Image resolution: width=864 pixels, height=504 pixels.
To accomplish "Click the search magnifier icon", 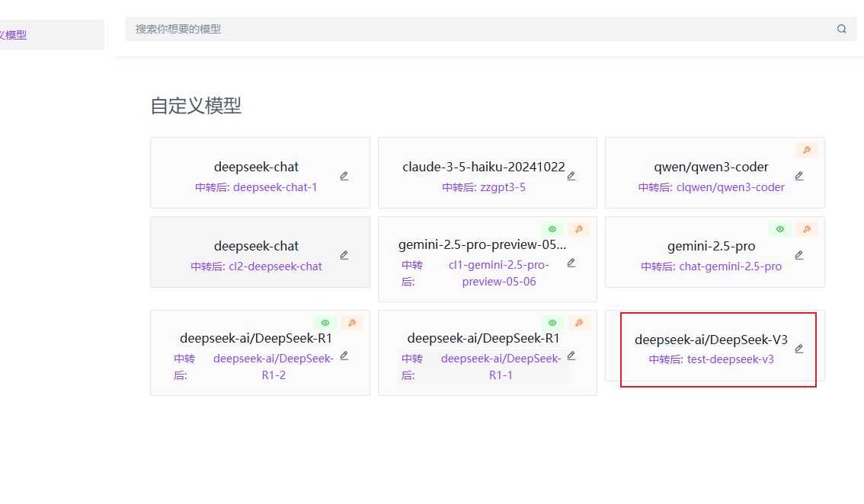I will [841, 29].
